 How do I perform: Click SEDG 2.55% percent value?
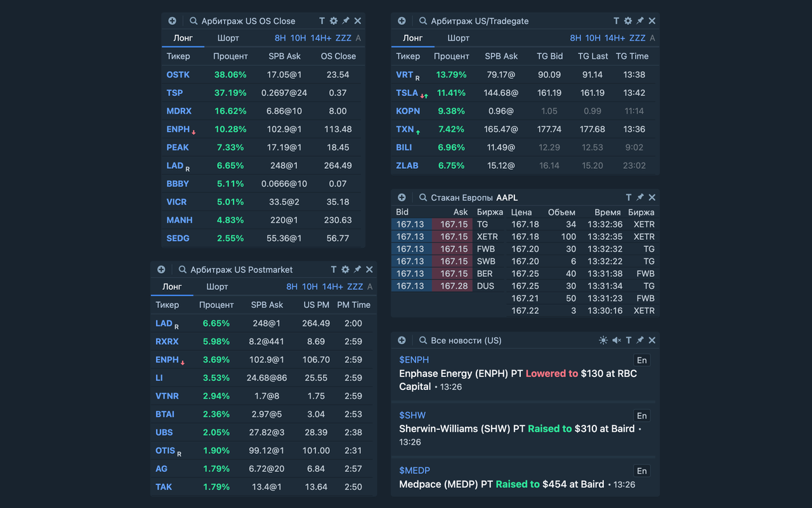[230, 239]
